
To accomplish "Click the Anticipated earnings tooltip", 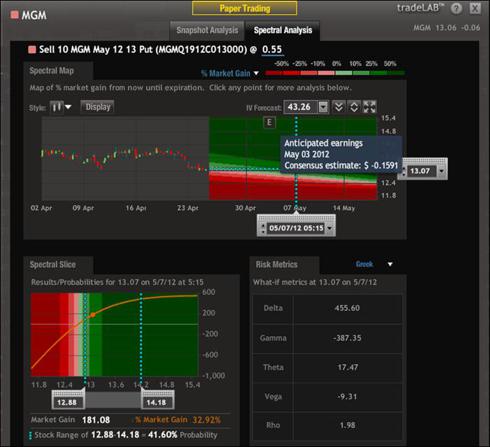I will click(x=341, y=154).
